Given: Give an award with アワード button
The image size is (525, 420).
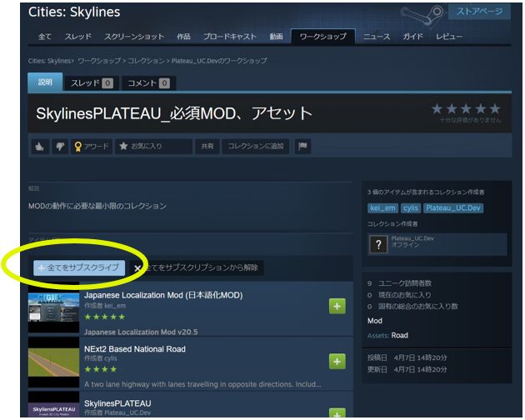Looking at the screenshot, I should pos(92,147).
